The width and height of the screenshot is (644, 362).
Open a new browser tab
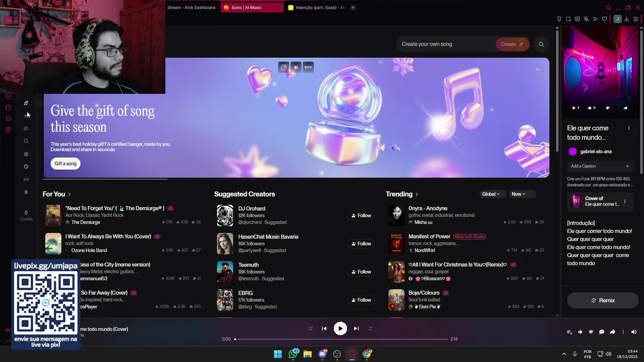[x=353, y=8]
